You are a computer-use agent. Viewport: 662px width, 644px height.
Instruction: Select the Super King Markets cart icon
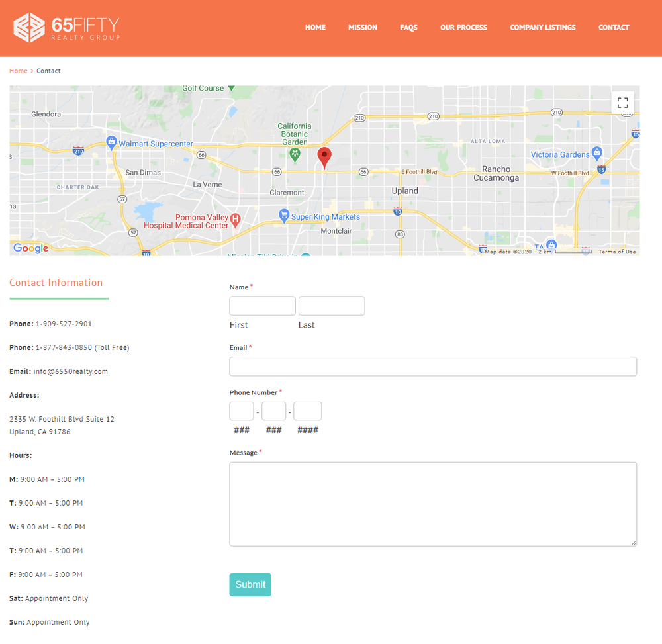pyautogui.click(x=284, y=216)
